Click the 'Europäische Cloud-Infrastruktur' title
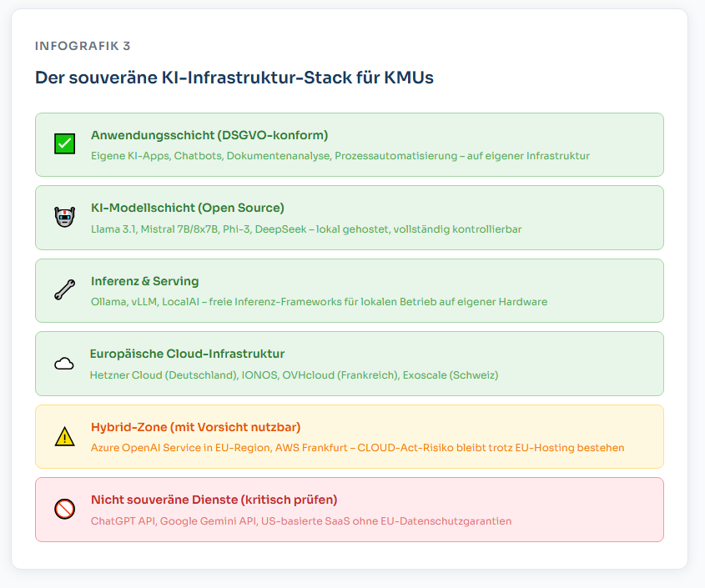This screenshot has width=705, height=588. pyautogui.click(x=187, y=354)
